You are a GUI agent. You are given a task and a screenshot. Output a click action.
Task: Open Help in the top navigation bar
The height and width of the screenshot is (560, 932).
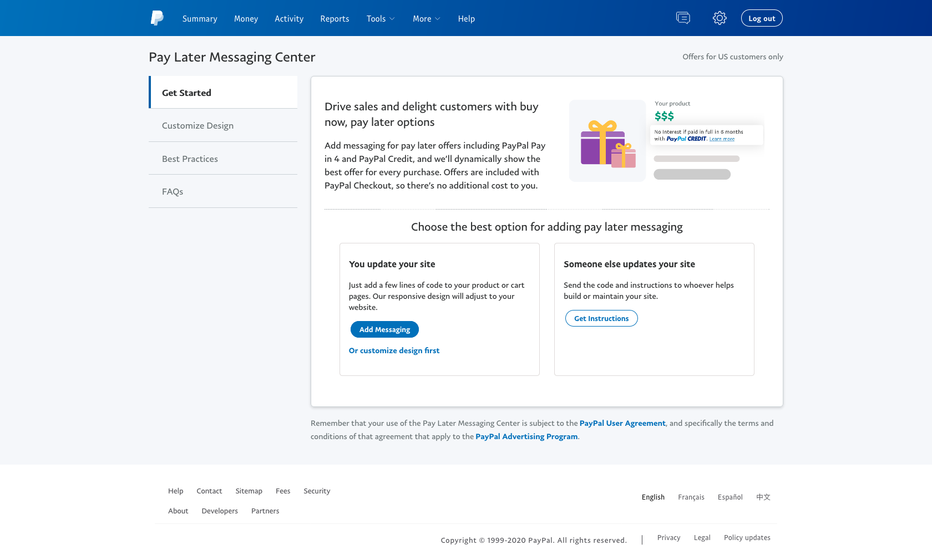466,19
